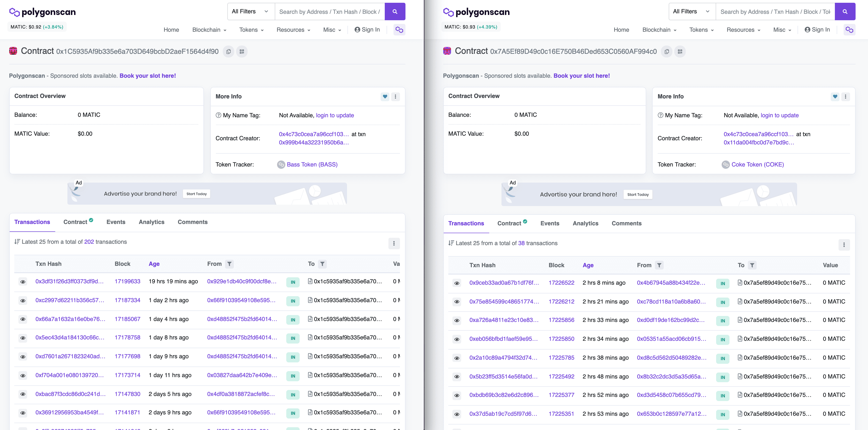Image resolution: width=868 pixels, height=430 pixels.
Task: Filter the To column in right window table
Action: tap(752, 265)
